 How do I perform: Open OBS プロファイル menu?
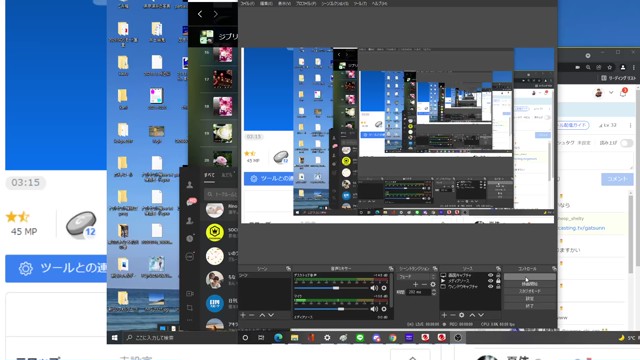point(306,3)
